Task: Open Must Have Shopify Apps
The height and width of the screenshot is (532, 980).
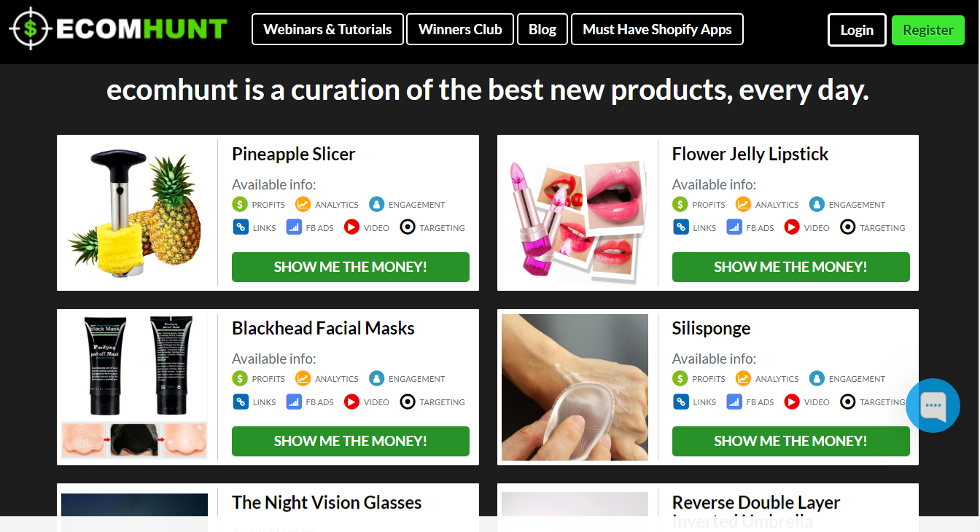Action: [657, 29]
